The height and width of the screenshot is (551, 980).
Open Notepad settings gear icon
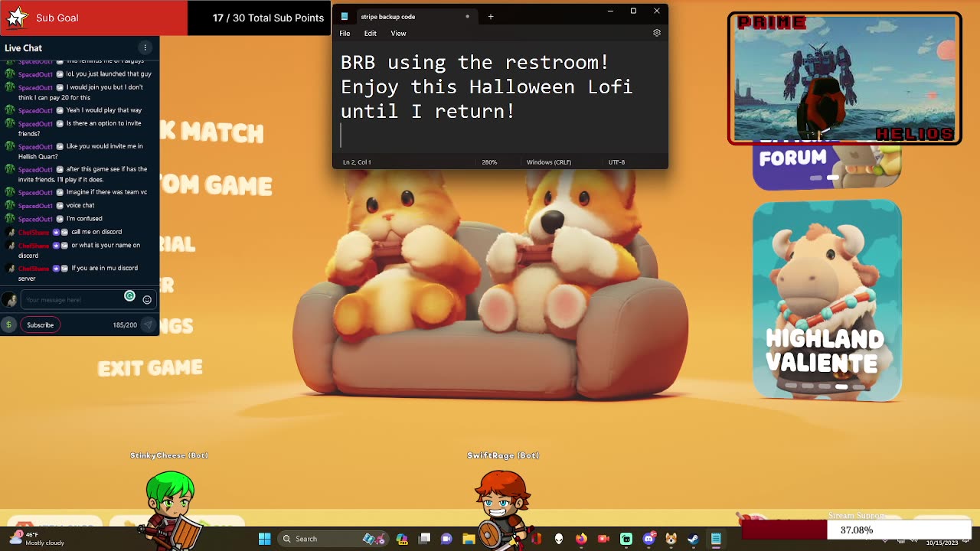[656, 33]
